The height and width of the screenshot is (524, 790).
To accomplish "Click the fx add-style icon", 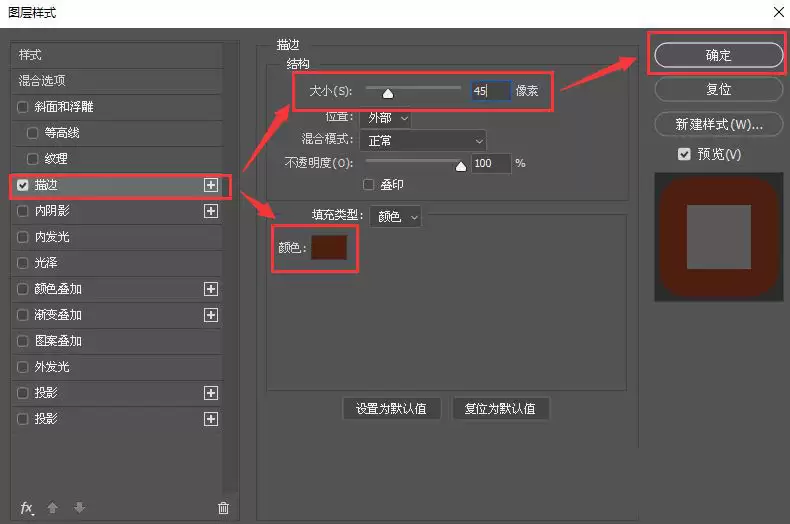I will 27,508.
